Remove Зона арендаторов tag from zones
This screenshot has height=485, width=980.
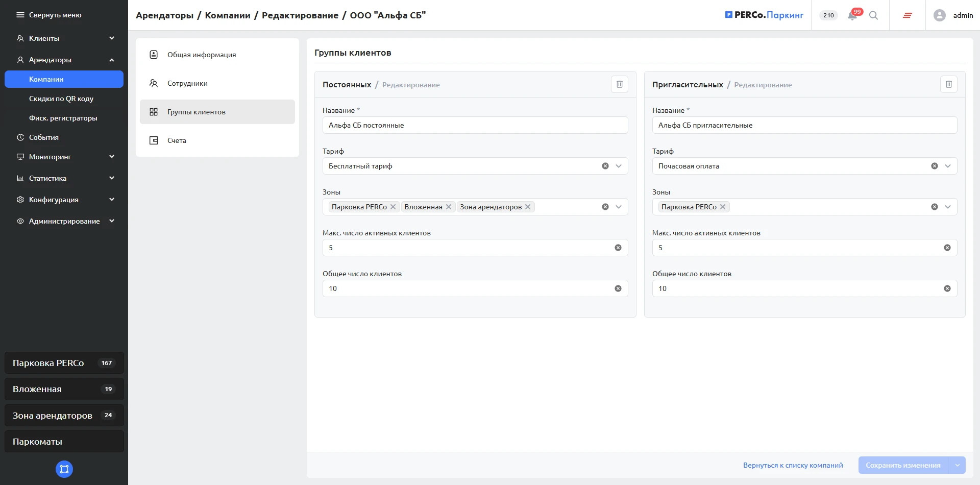pos(528,207)
